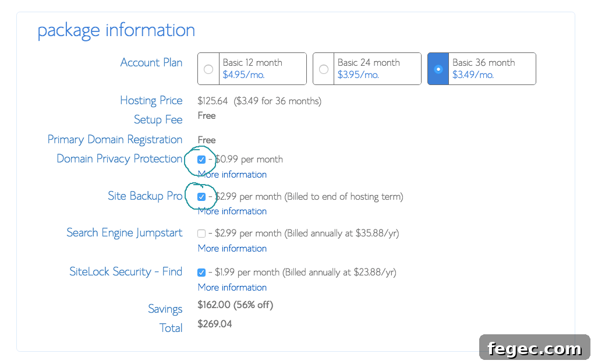Image resolution: width=591 pixels, height=364 pixels.
Task: Click the Hosting Price label
Action: coord(151,101)
